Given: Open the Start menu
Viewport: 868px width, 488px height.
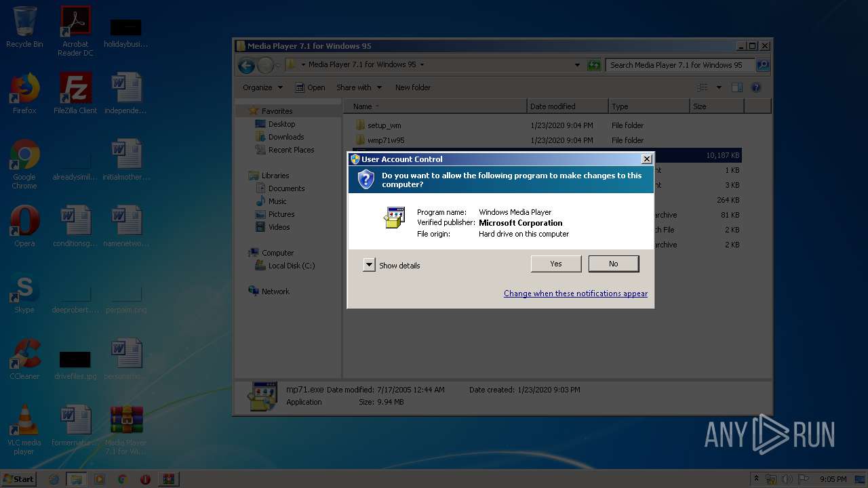Looking at the screenshot, I should click(x=18, y=479).
